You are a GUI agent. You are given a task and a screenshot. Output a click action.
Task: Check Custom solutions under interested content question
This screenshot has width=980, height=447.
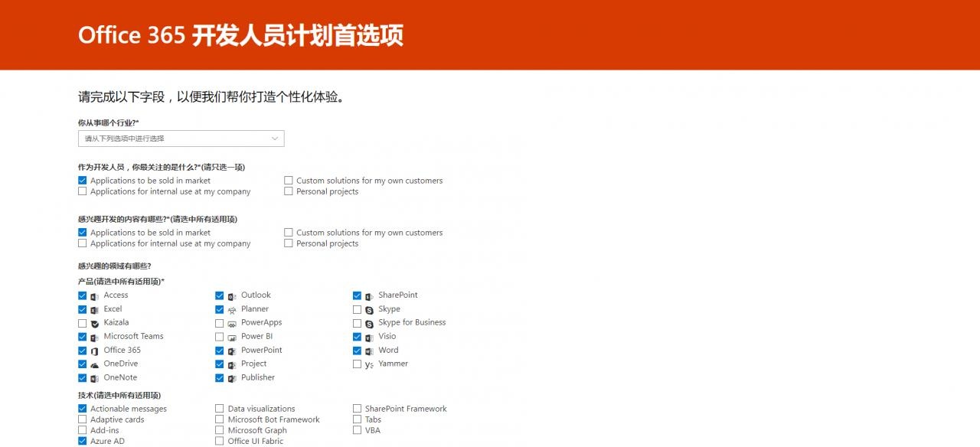pyautogui.click(x=289, y=233)
